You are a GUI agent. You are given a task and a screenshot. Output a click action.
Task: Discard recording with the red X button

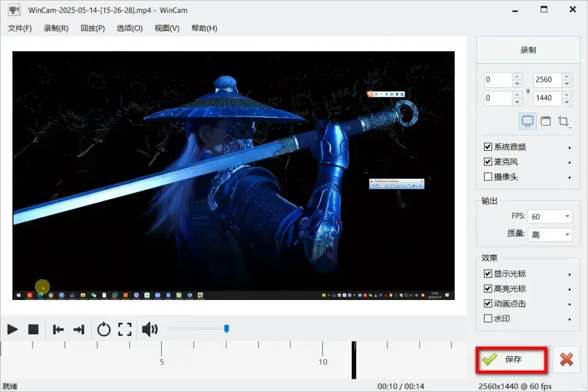tap(567, 359)
